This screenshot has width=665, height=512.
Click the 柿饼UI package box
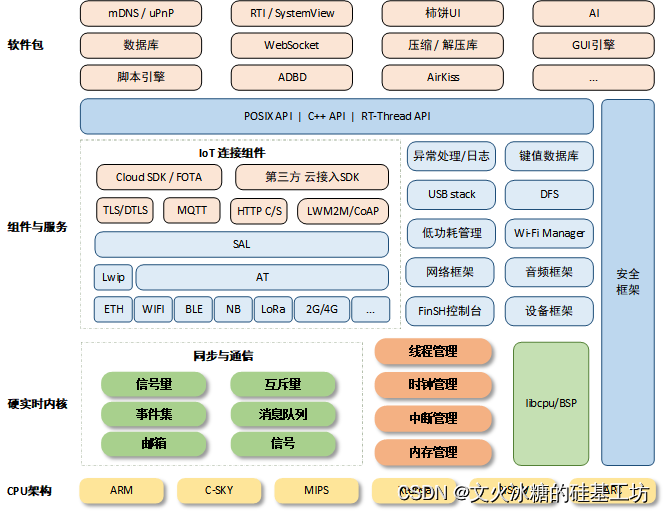pos(443,14)
